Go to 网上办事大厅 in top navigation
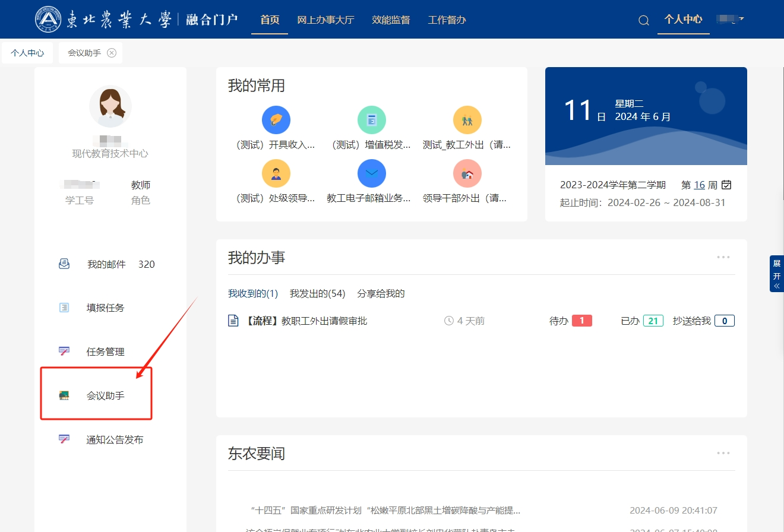This screenshot has width=784, height=532. coord(325,20)
